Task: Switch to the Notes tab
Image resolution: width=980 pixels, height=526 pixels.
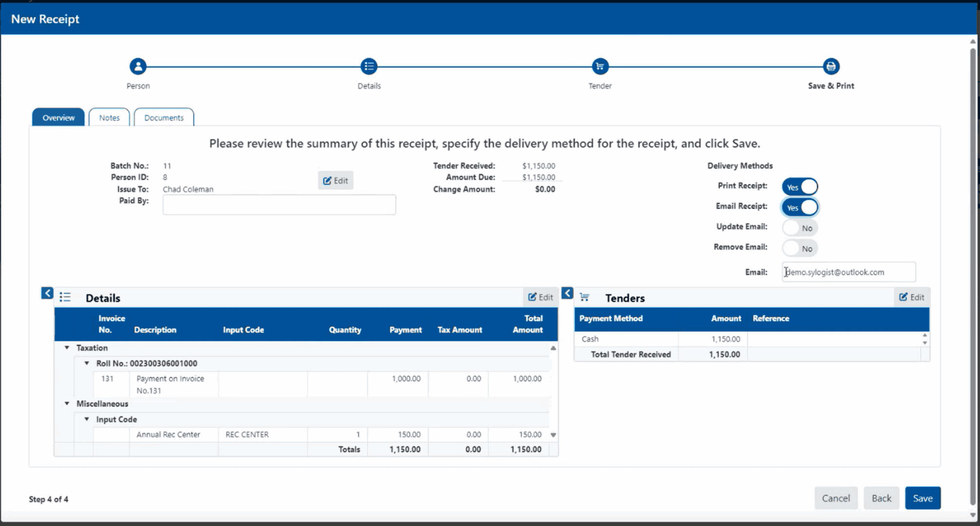Action: [x=109, y=118]
